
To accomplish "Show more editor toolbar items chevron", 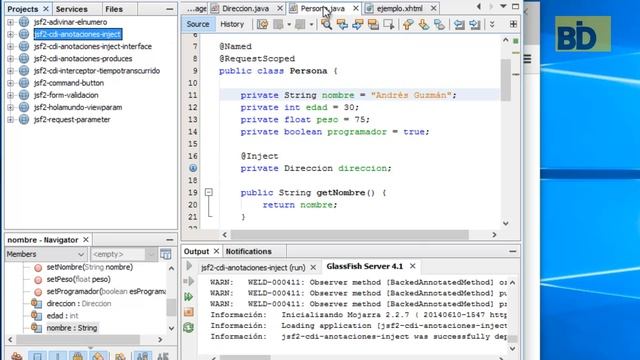I will (492, 24).
